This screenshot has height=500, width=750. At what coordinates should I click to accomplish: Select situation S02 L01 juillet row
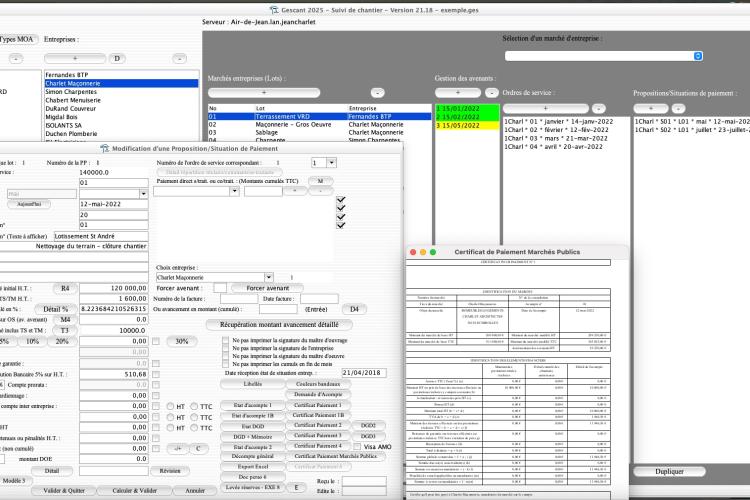(692, 130)
